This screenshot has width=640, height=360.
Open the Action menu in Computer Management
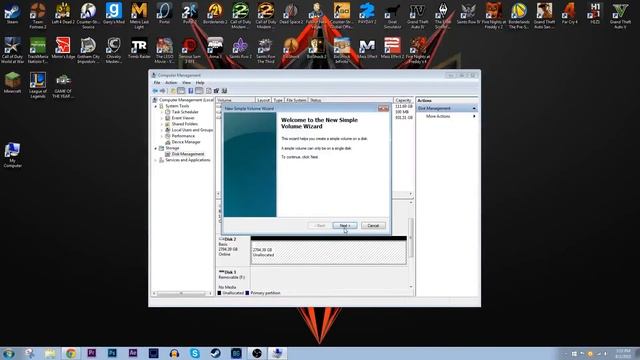pos(171,83)
